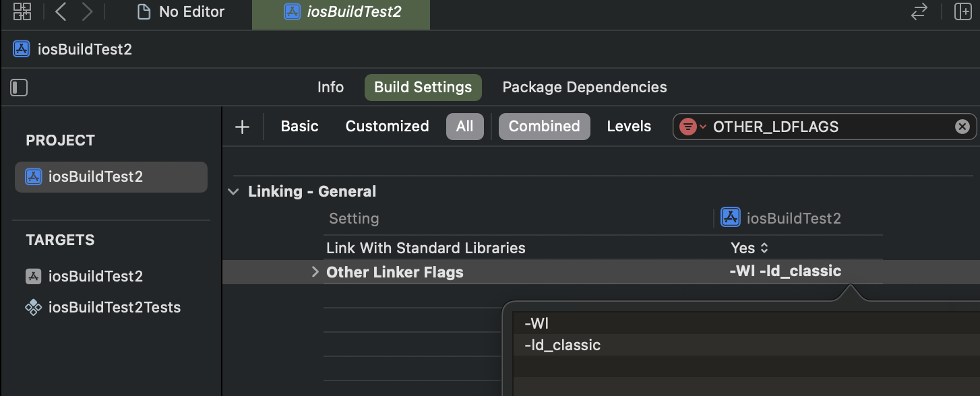Switch to Combined view
Screen dimensions: 980x396
point(545,127)
